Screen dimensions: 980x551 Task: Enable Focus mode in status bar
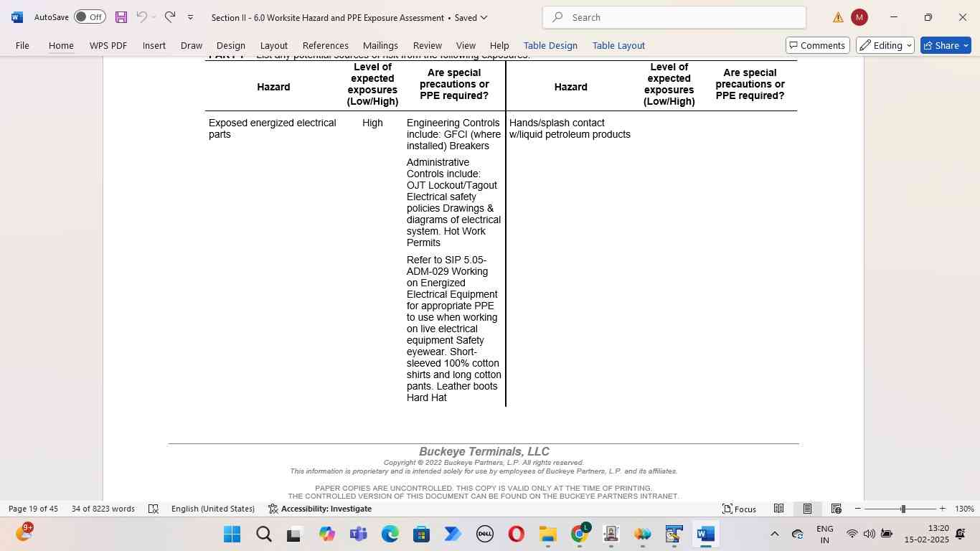[739, 509]
